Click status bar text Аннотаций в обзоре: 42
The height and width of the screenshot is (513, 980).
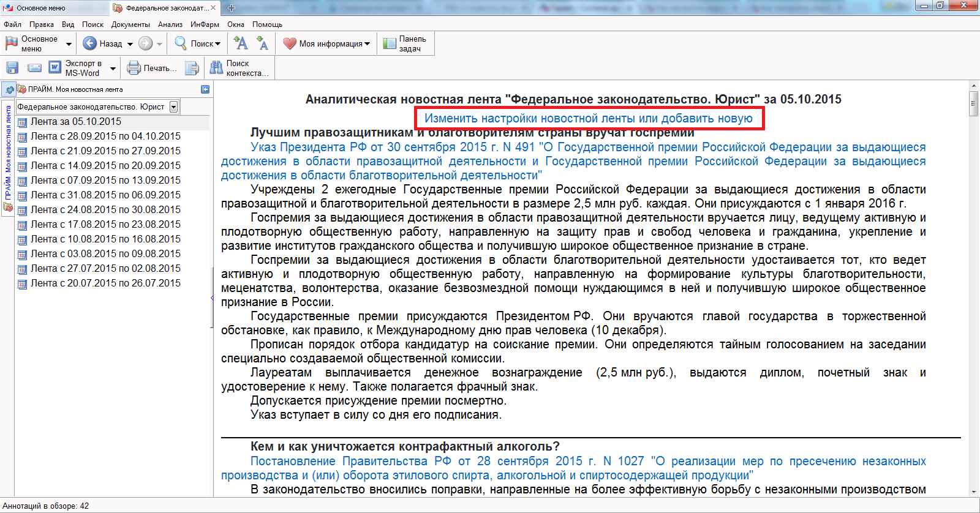coord(46,506)
